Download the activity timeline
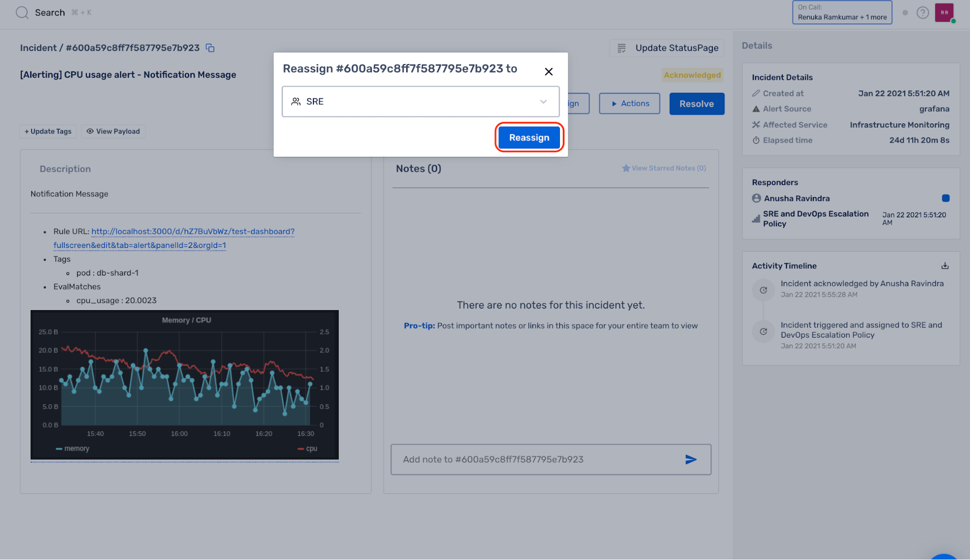This screenshot has height=560, width=970. point(945,266)
